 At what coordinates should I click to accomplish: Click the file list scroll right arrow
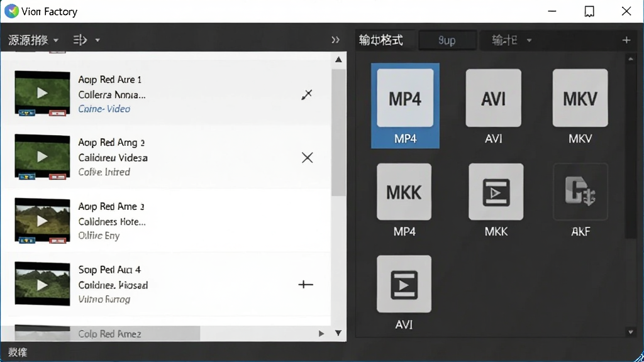[x=321, y=333]
